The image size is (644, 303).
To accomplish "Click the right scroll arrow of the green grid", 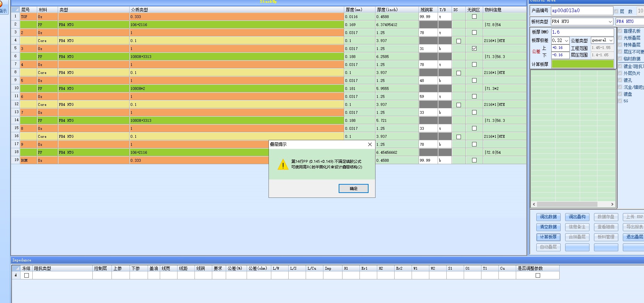I will pyautogui.click(x=612, y=204).
